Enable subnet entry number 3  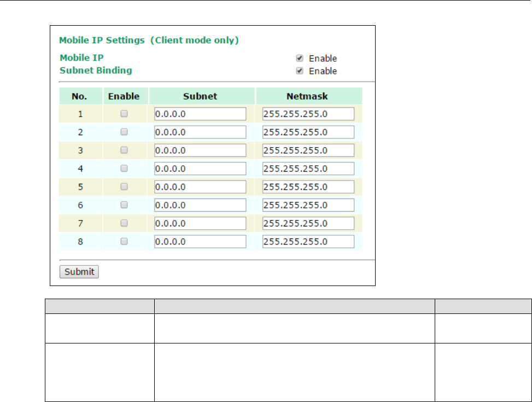[124, 150]
